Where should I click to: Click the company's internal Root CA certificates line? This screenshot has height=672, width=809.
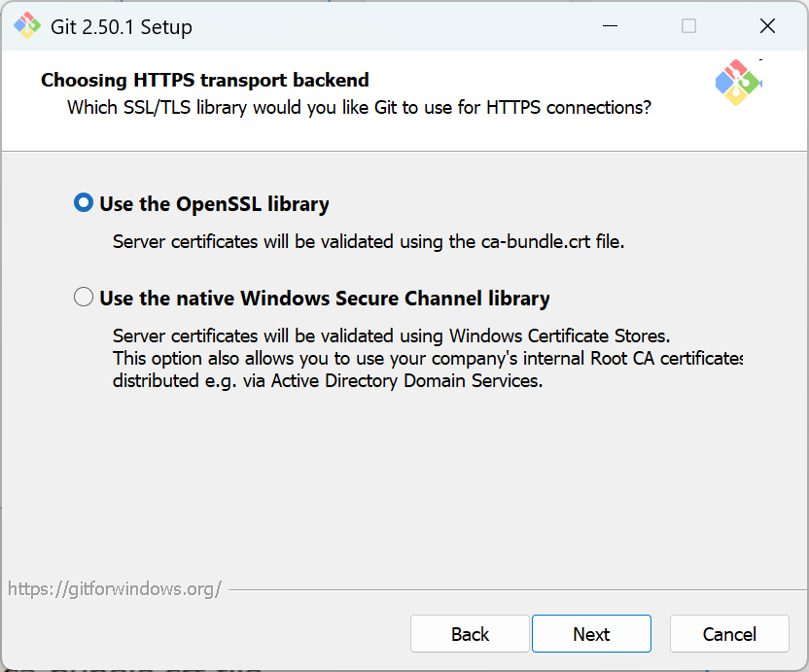428,359
